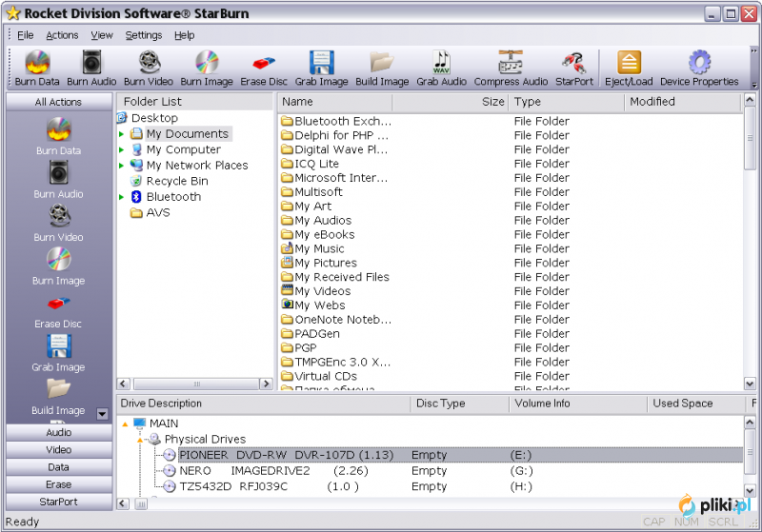Open the Settings menu
The height and width of the screenshot is (532, 762).
coord(144,35)
